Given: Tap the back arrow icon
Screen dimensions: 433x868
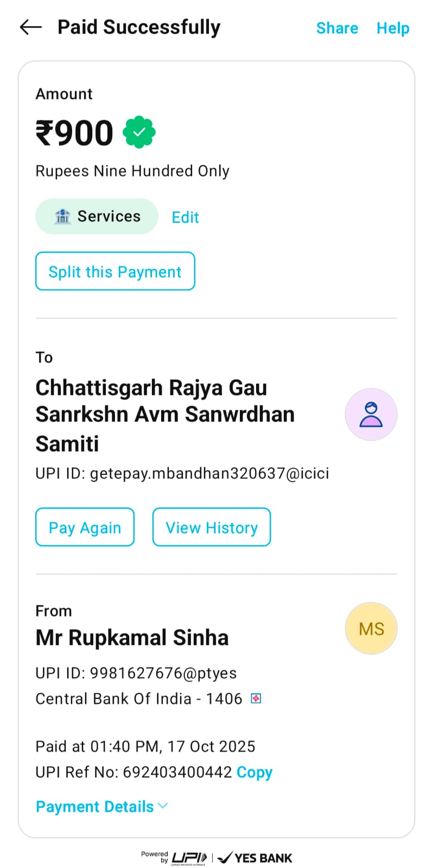Looking at the screenshot, I should click(x=30, y=27).
